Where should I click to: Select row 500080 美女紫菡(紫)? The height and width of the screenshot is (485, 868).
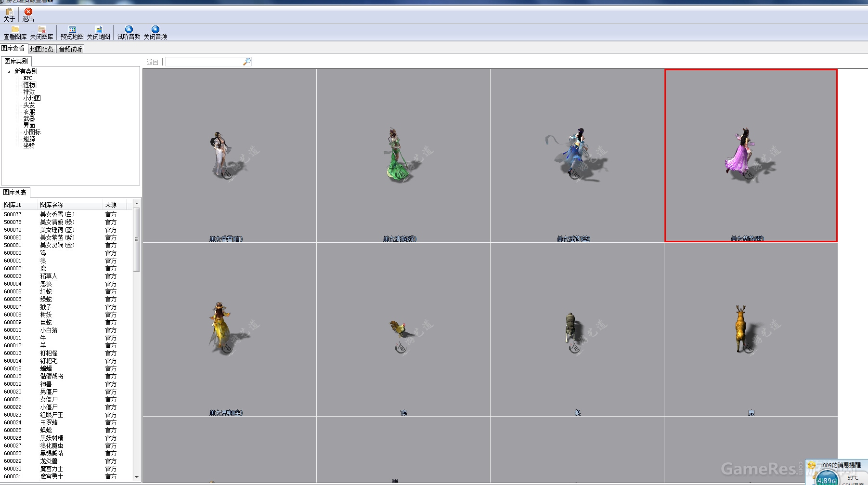[66, 237]
